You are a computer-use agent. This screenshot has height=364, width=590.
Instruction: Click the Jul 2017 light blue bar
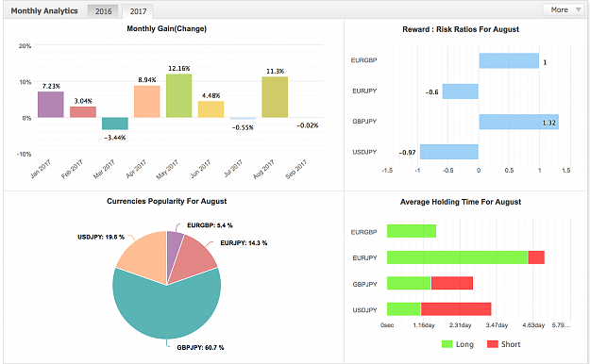click(243, 119)
